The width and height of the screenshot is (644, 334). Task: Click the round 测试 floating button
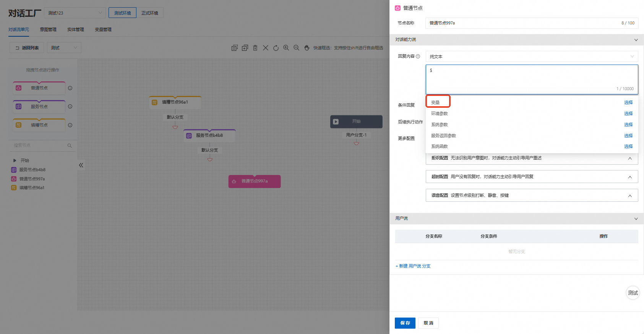click(633, 293)
